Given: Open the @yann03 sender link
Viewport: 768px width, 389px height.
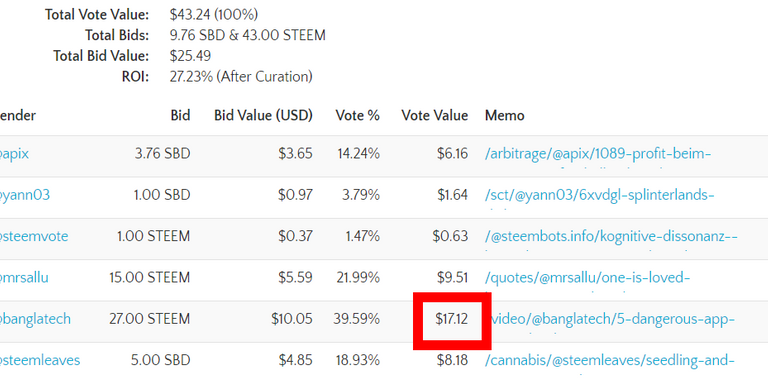Looking at the screenshot, I should click(x=24, y=195).
